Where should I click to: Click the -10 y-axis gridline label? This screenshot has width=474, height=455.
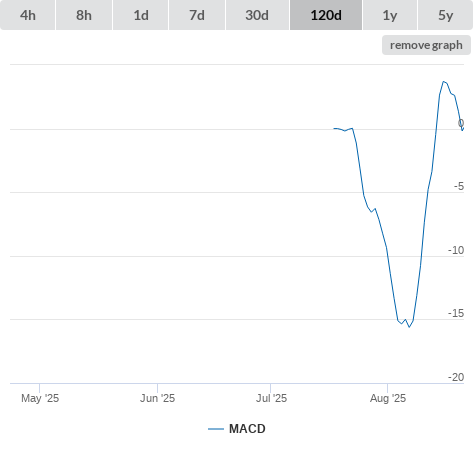pyautogui.click(x=456, y=250)
